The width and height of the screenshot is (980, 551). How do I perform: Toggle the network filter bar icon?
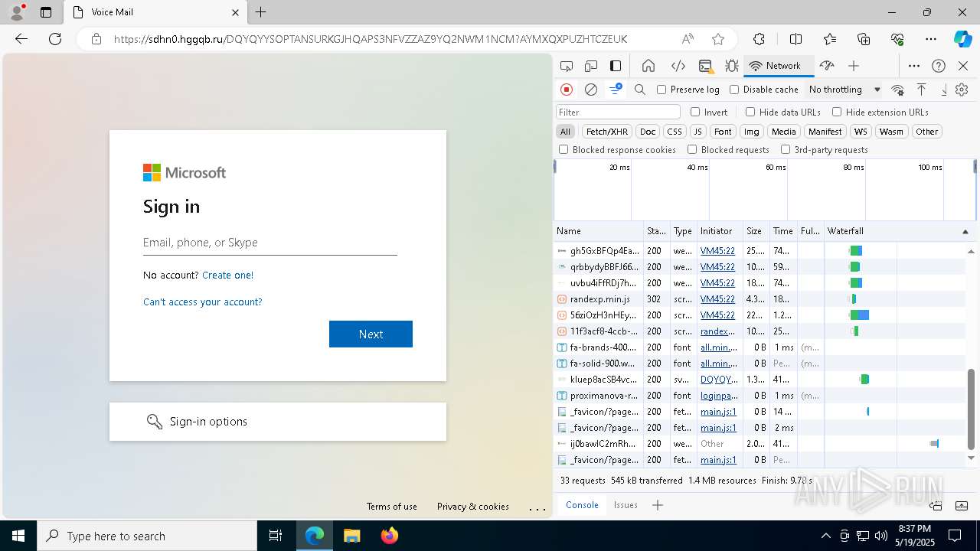616,90
